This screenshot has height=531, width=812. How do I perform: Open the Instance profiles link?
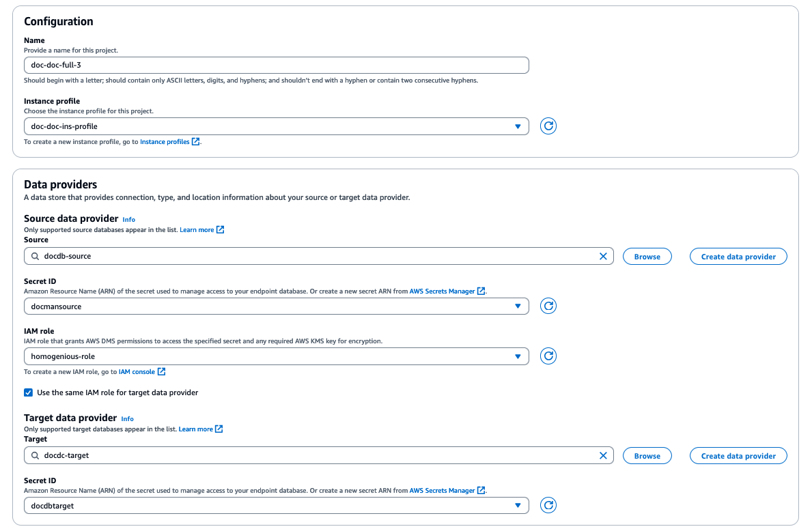(165, 142)
